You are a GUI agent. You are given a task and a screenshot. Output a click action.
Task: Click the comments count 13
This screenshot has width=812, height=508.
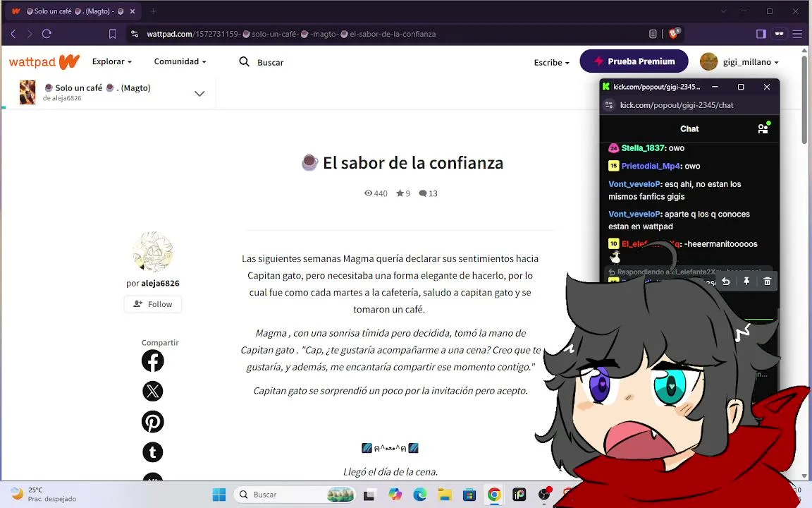(429, 193)
